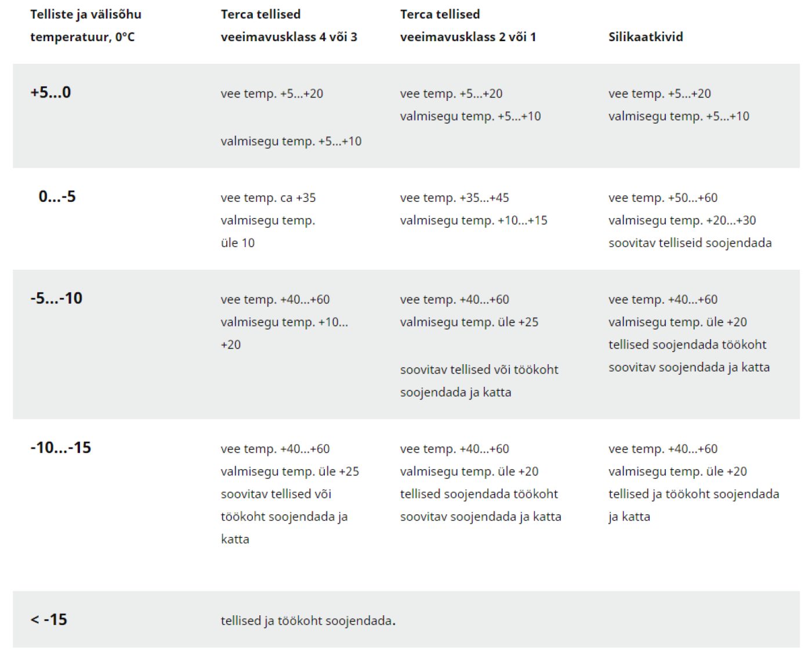Select 'valmisegu temp. üle +25' in -5...-10 row

pyautogui.click(x=469, y=322)
